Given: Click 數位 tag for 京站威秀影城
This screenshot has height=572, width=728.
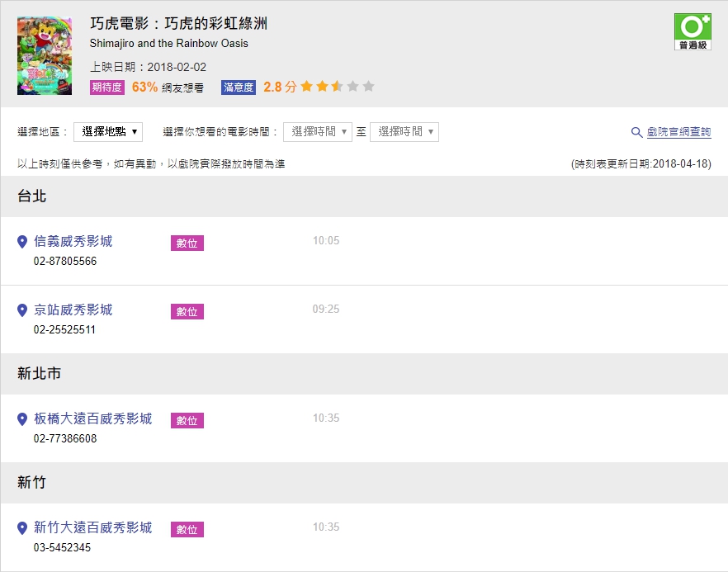Looking at the screenshot, I should (187, 311).
